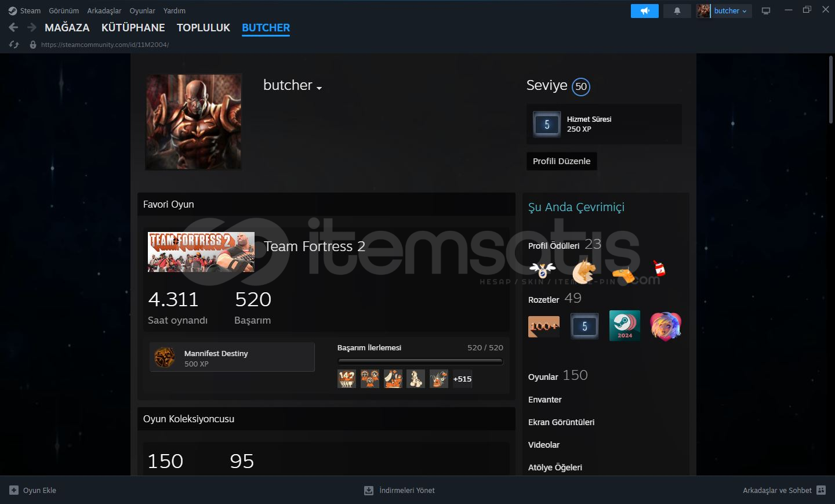Click the steamcommunity.com URL address field
Screen dimensions: 835x504
(105, 45)
